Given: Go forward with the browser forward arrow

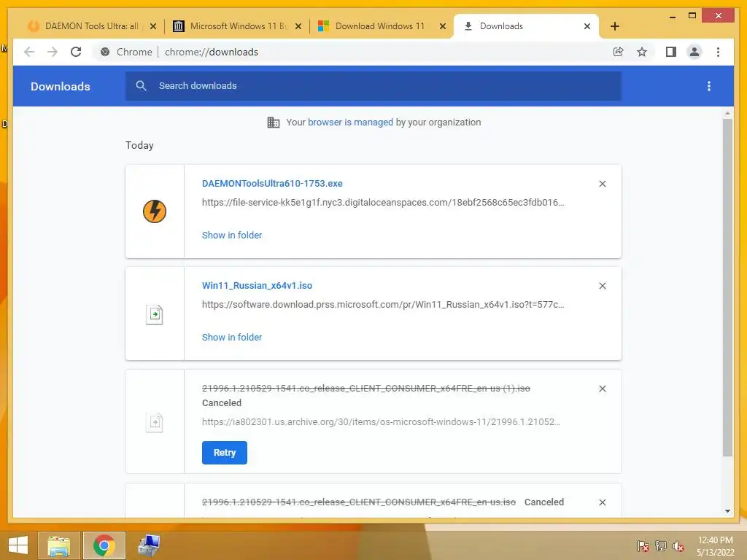Looking at the screenshot, I should tap(53, 52).
